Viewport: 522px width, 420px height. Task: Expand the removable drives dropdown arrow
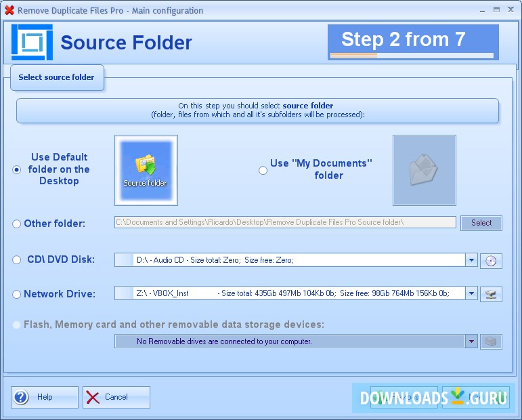point(471,341)
